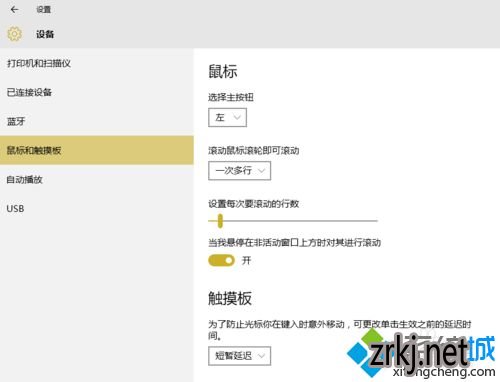Screen dimensions: 500x382
Task: Select 鼠标和触摸板 in the sidebar
Action: (97, 150)
